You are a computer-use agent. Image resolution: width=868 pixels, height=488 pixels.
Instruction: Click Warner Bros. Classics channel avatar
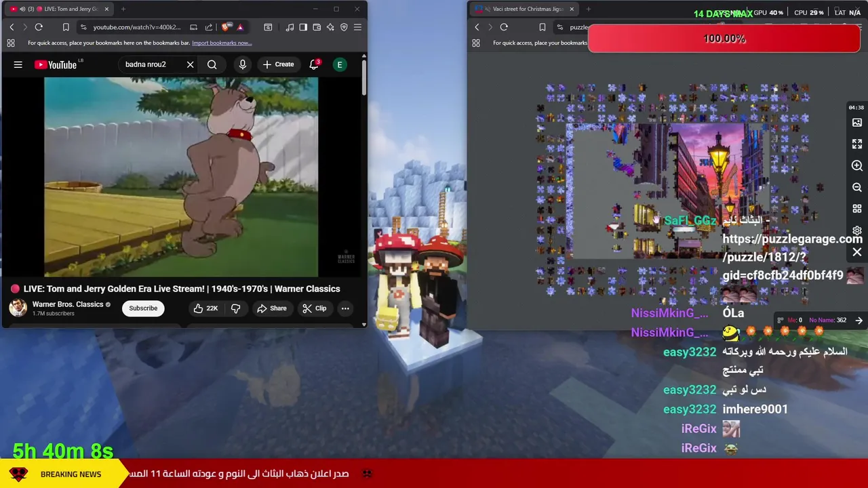coord(18,308)
